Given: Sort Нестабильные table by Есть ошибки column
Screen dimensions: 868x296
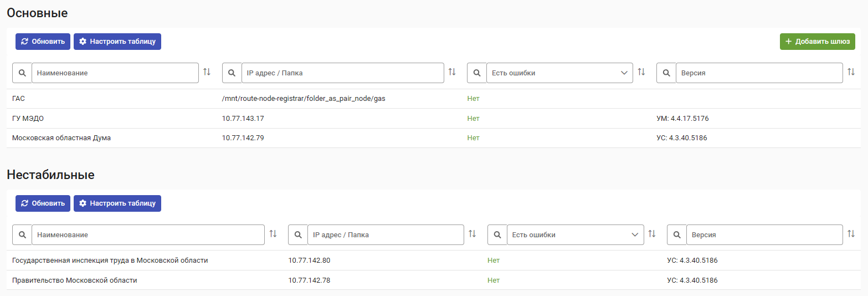Looking at the screenshot, I should [x=652, y=234].
